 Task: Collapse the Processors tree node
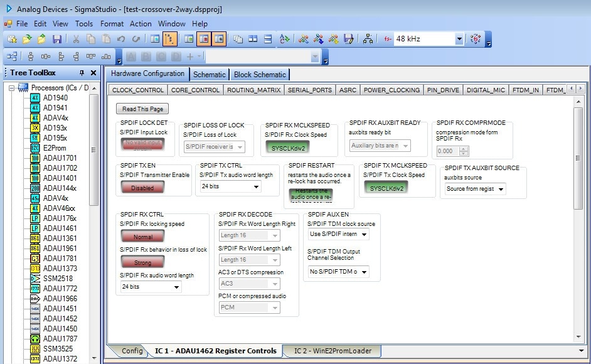(11, 88)
